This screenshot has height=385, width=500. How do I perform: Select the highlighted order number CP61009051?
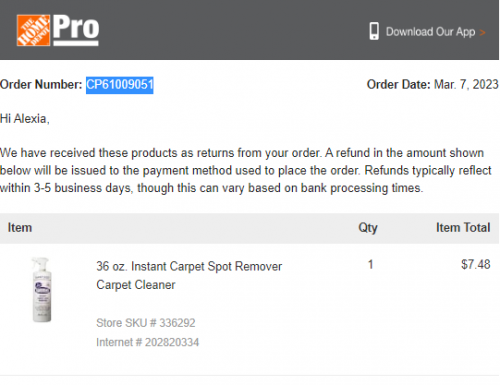point(120,85)
